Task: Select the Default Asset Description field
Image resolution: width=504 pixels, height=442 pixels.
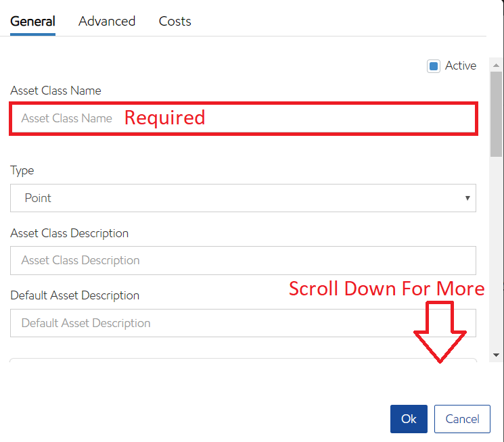Action: (x=243, y=323)
